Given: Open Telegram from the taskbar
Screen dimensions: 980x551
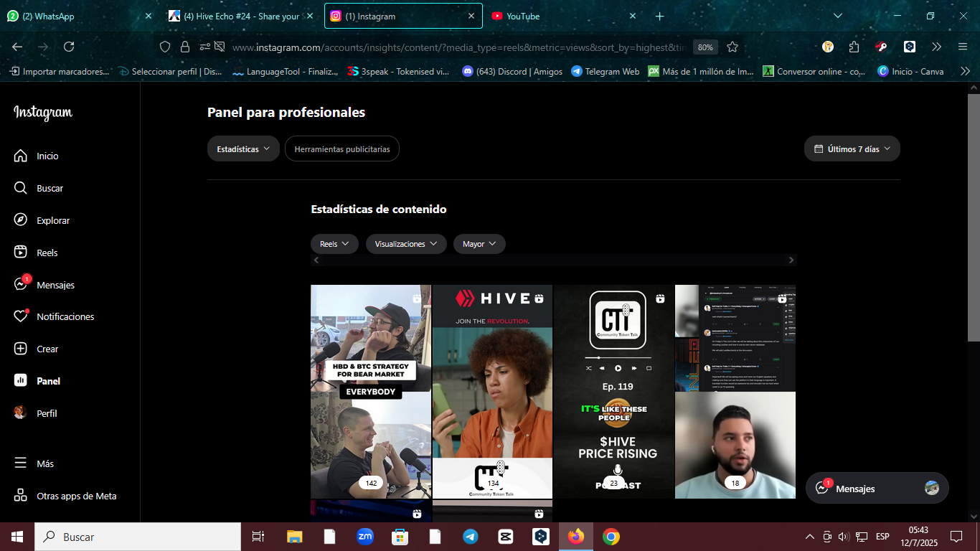Looking at the screenshot, I should [471, 537].
